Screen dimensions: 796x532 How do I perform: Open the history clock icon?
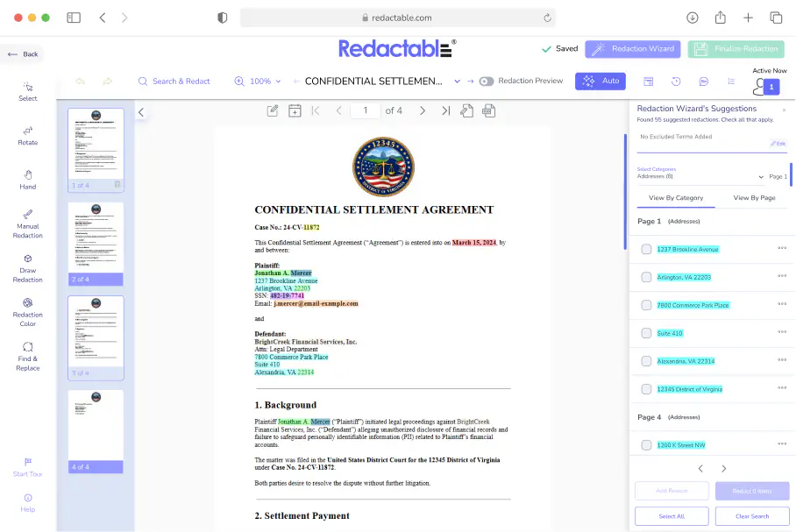[676, 82]
